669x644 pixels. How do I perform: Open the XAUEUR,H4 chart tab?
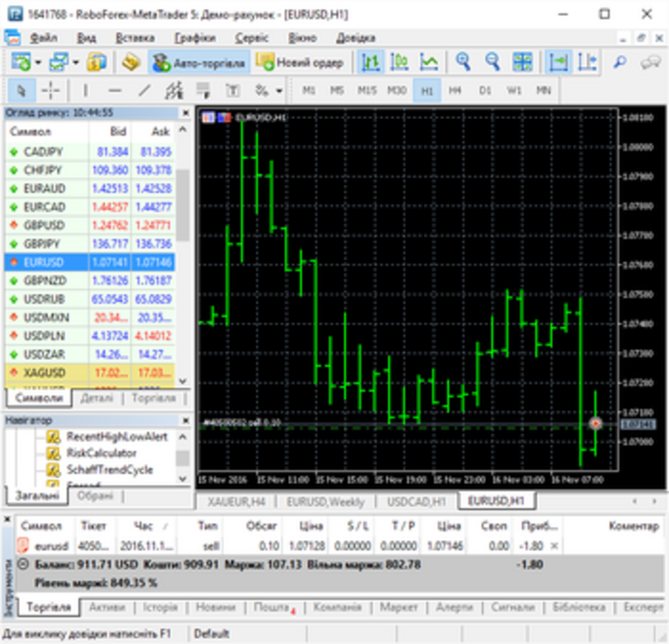click(x=236, y=503)
